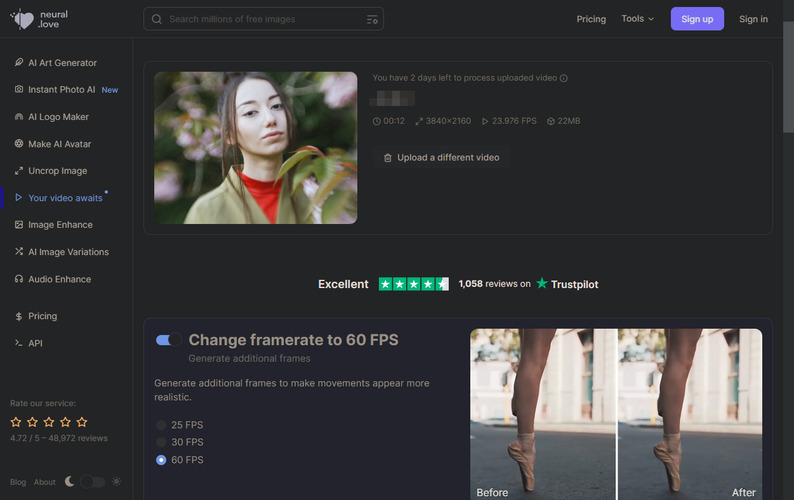This screenshot has height=500, width=794.
Task: Click the API terminal icon
Action: [x=19, y=343]
